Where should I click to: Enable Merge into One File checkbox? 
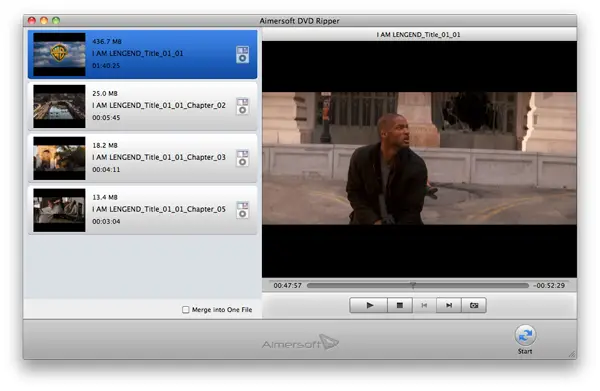(x=186, y=310)
